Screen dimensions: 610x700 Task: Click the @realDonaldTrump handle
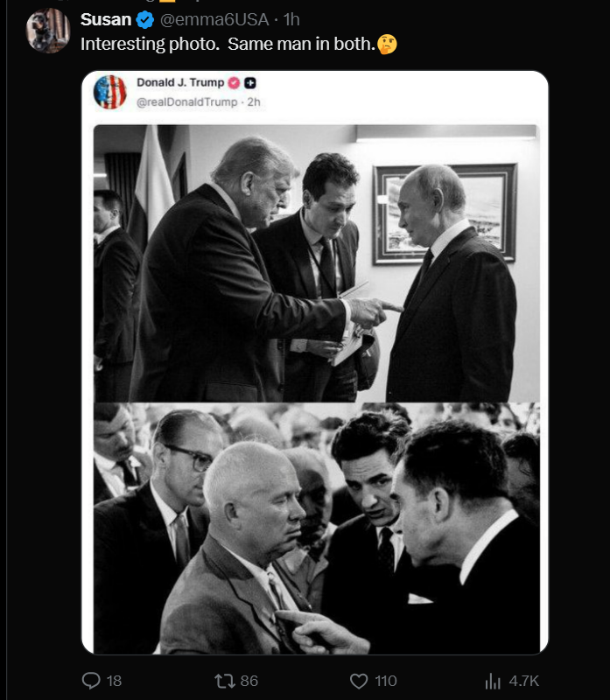click(x=187, y=102)
